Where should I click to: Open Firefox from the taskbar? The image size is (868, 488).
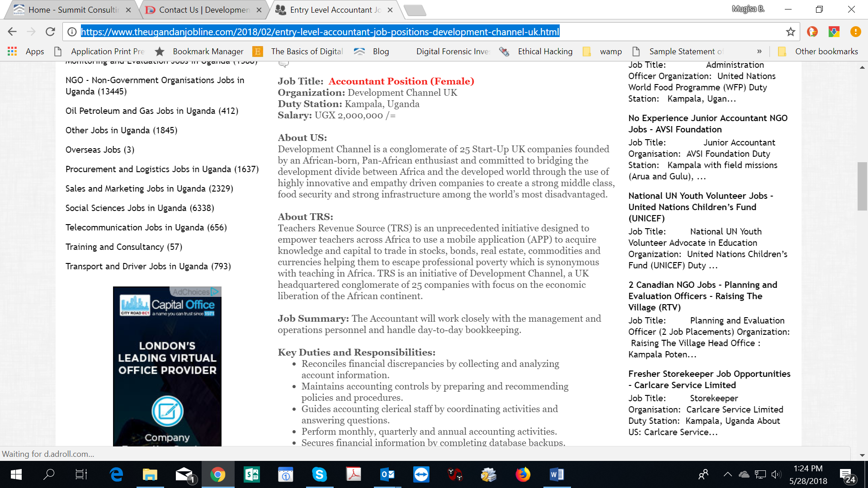point(523,474)
